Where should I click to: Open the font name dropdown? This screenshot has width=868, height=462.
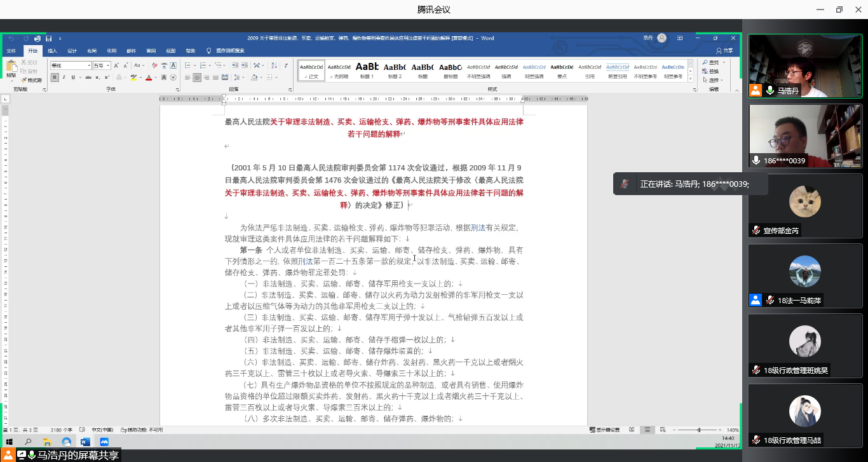tap(89, 65)
